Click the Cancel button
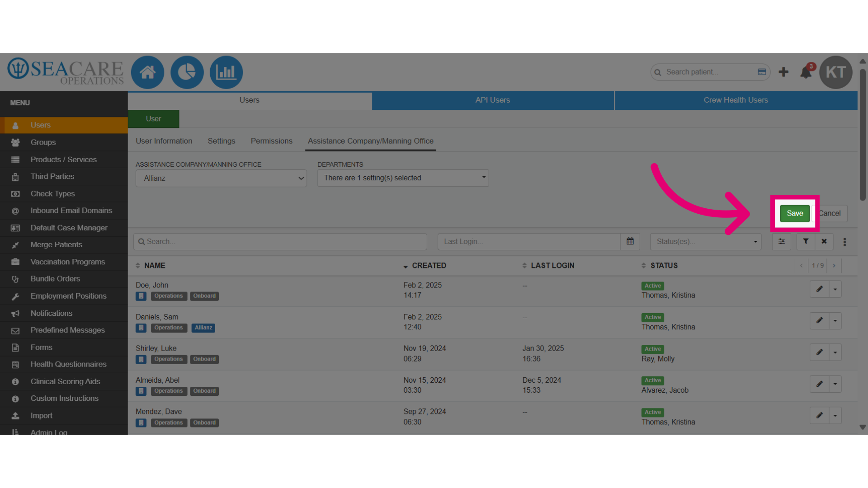868x488 pixels. [830, 213]
